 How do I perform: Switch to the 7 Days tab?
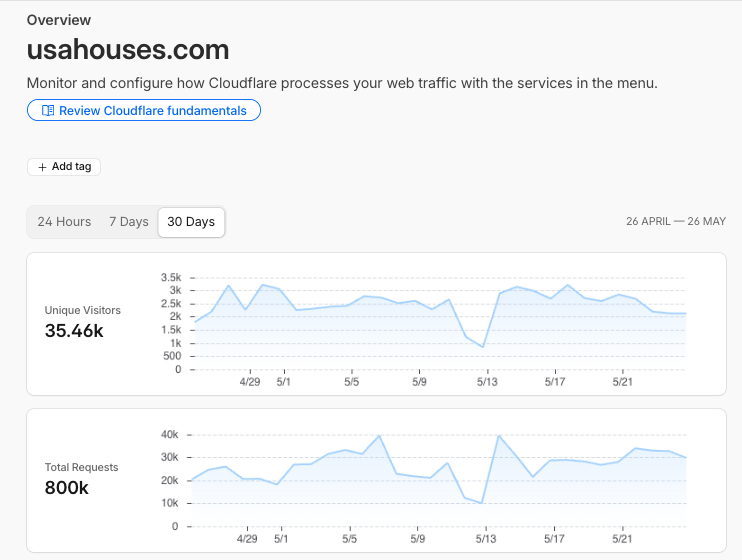pos(129,222)
